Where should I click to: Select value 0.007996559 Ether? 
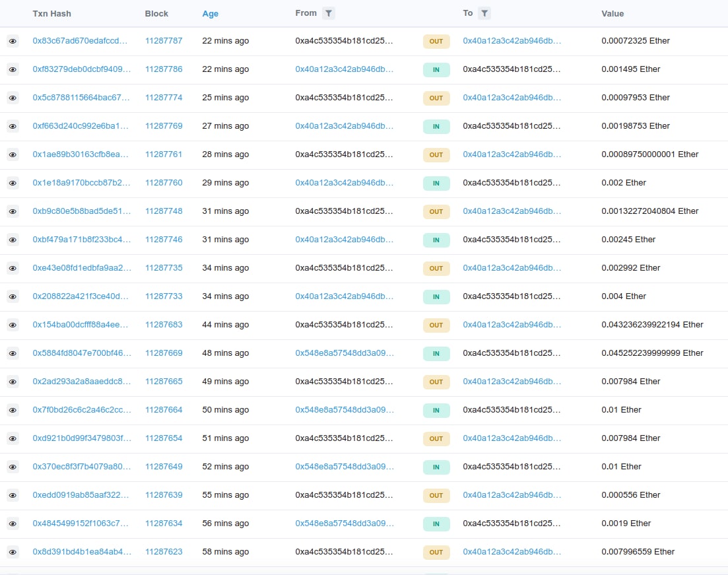(x=638, y=552)
